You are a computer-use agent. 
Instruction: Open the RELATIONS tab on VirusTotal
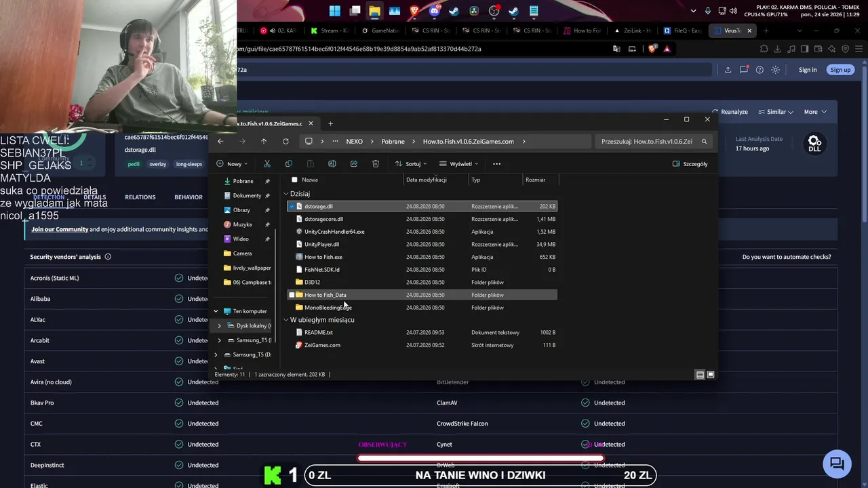[x=140, y=197]
